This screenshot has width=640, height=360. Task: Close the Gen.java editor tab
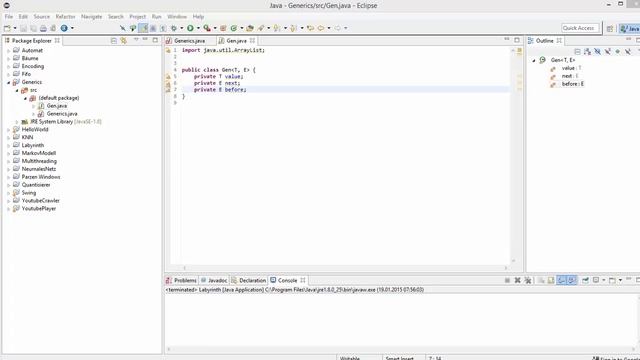pyautogui.click(x=253, y=40)
